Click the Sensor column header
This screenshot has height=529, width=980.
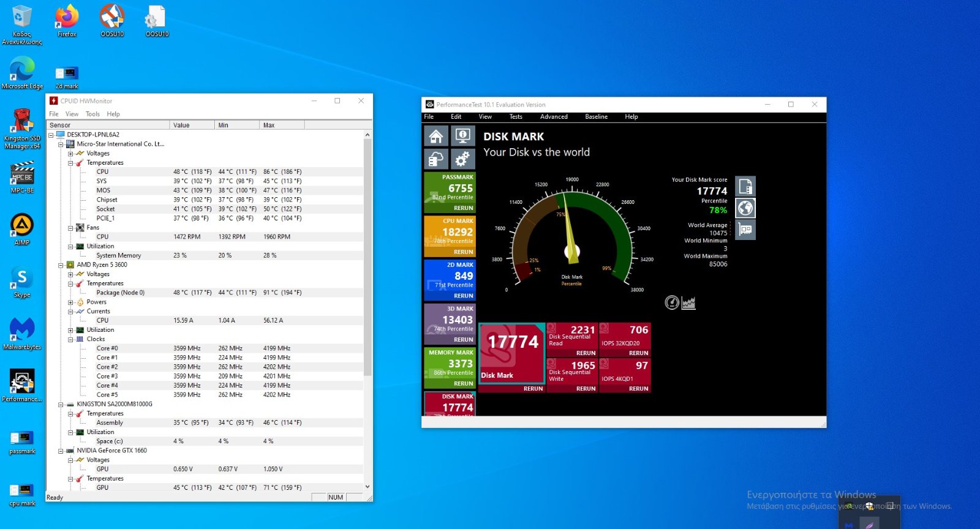[x=108, y=125]
